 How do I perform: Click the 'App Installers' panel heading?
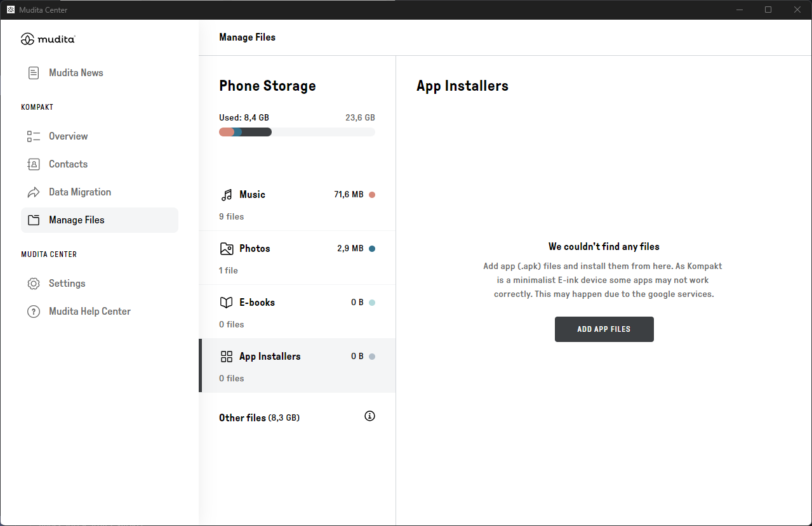coord(462,86)
